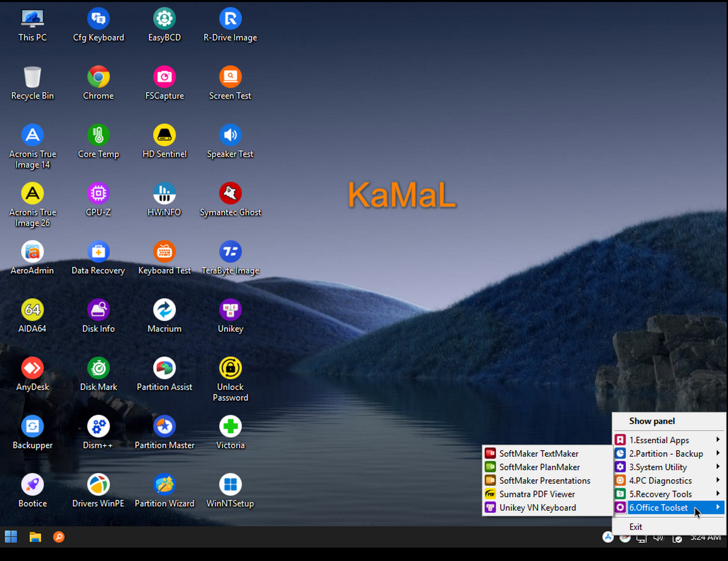Click the Victoria desktop icon

click(x=230, y=434)
